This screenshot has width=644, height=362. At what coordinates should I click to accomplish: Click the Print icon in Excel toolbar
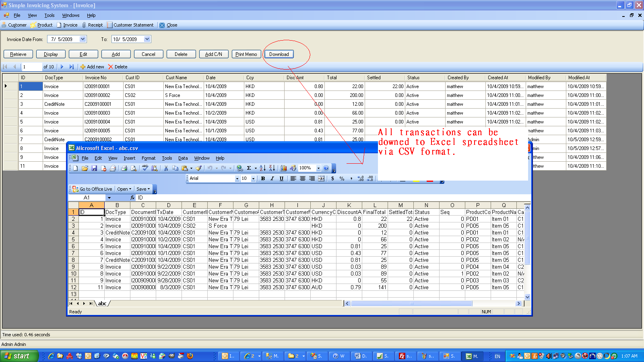[124, 168]
